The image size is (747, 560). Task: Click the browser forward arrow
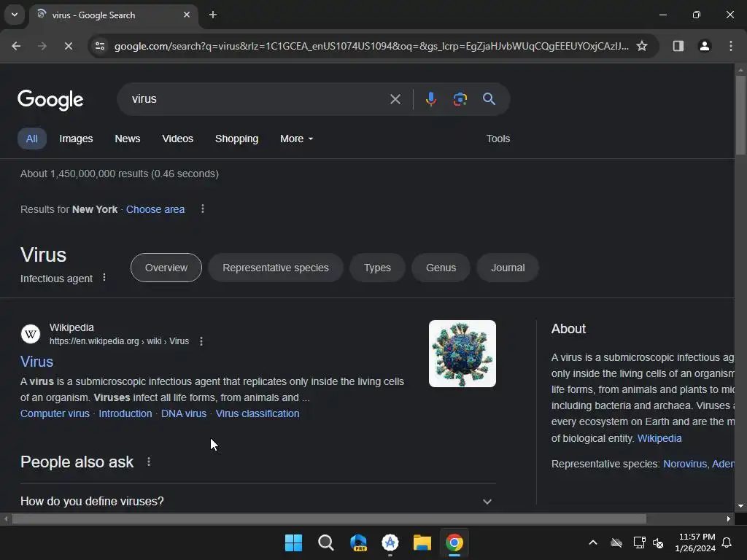[x=42, y=46]
